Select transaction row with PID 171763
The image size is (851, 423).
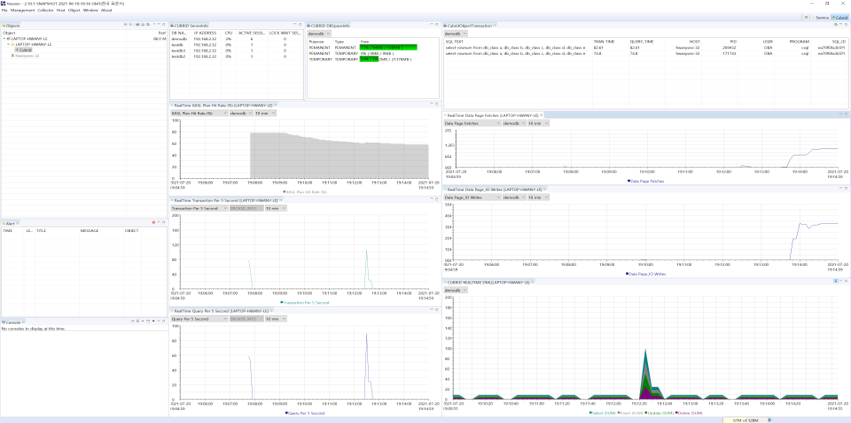(x=646, y=53)
